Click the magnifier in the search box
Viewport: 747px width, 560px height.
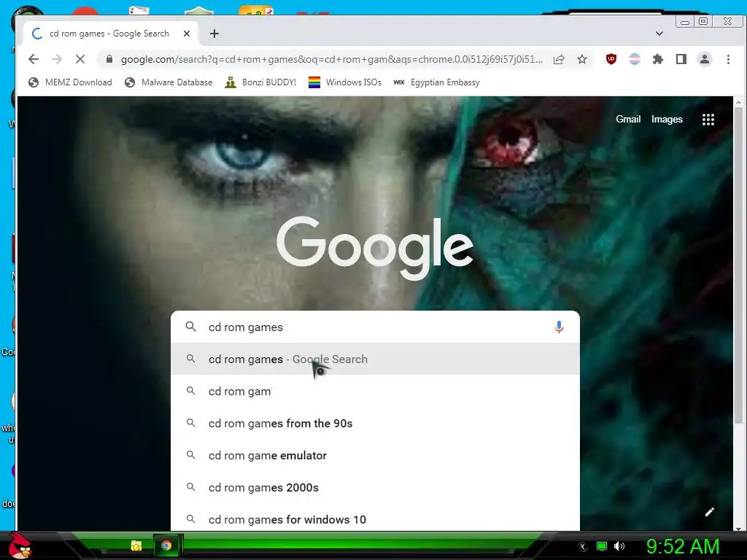click(190, 327)
